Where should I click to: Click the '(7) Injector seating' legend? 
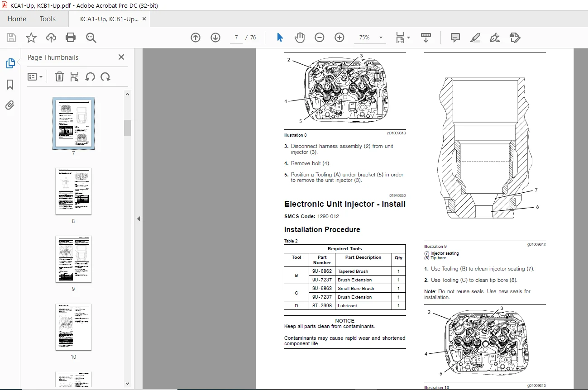(x=441, y=253)
